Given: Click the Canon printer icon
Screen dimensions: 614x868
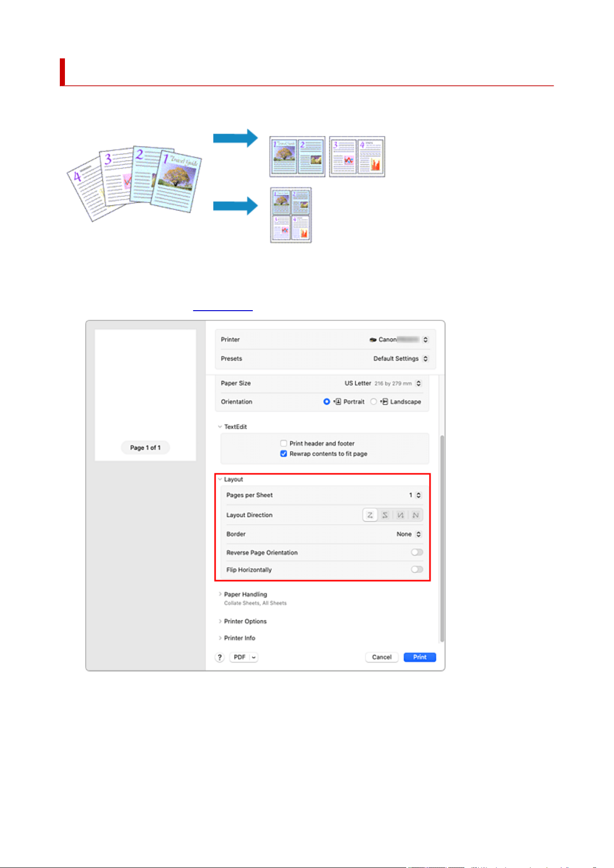Looking at the screenshot, I should click(x=373, y=340).
